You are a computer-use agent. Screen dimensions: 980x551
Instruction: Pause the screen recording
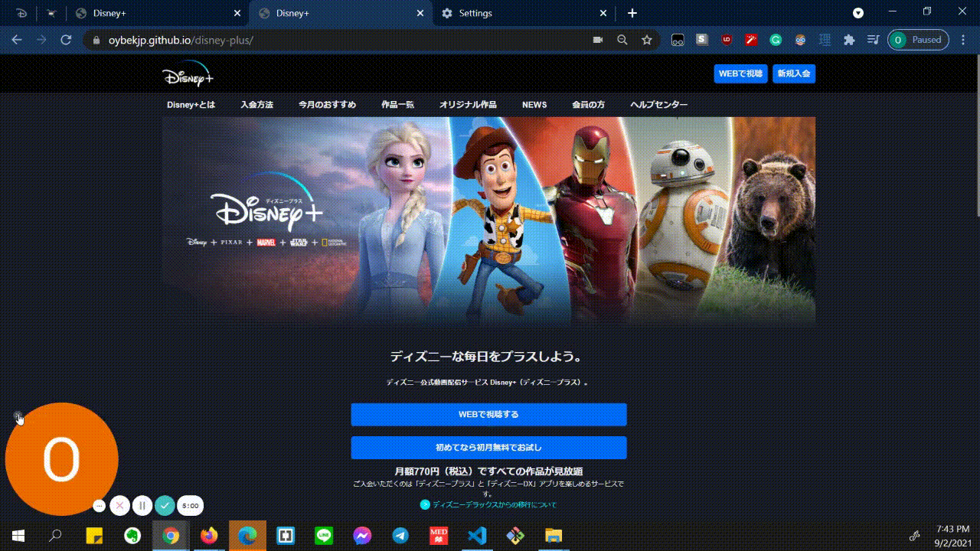point(142,506)
